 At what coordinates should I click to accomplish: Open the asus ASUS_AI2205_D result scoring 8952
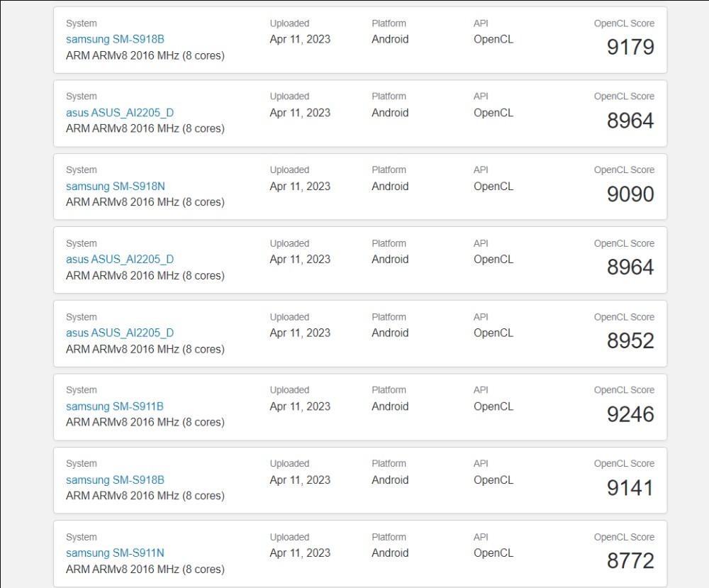pos(119,333)
